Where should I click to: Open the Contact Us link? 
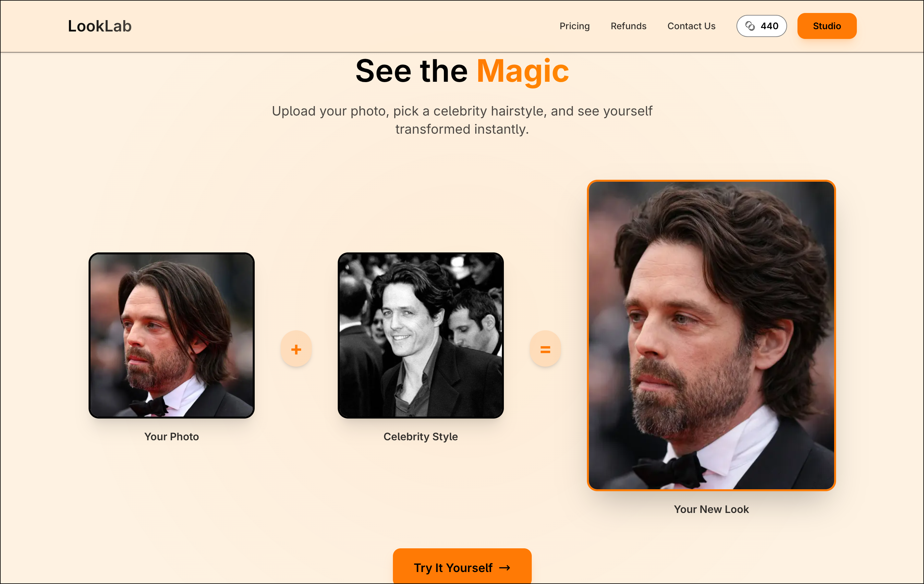click(691, 26)
